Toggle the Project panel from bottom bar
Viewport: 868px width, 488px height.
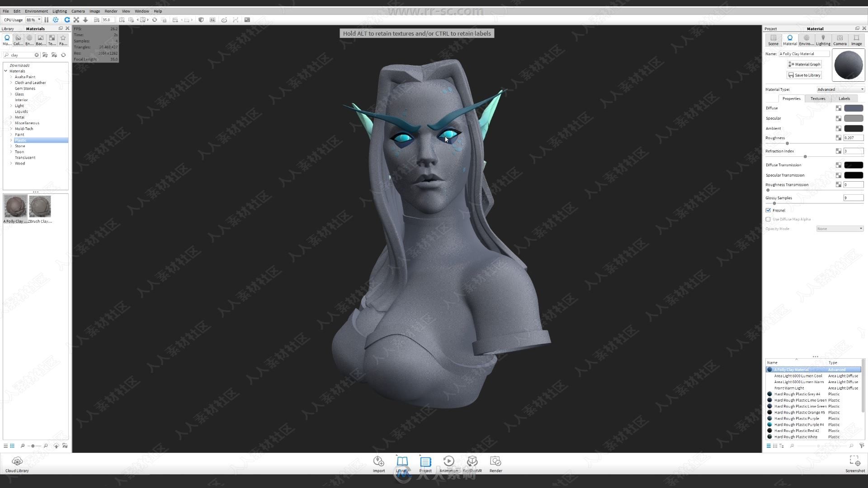[x=425, y=464]
